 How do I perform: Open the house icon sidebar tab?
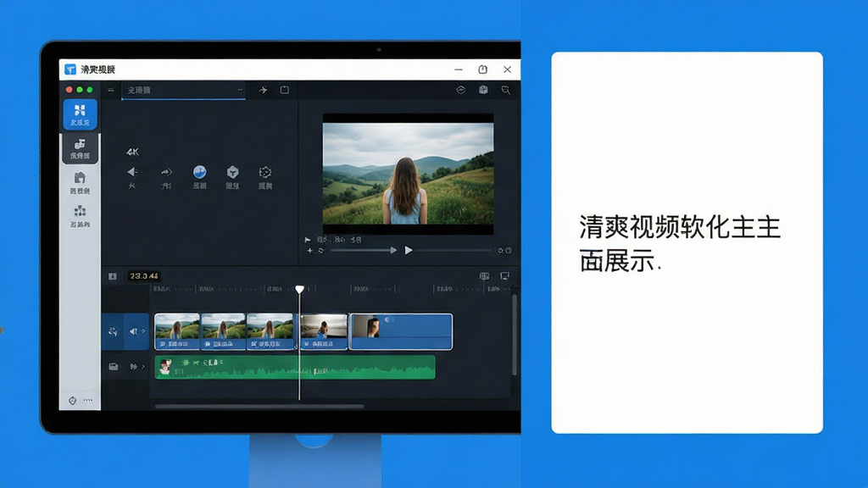pos(80,183)
